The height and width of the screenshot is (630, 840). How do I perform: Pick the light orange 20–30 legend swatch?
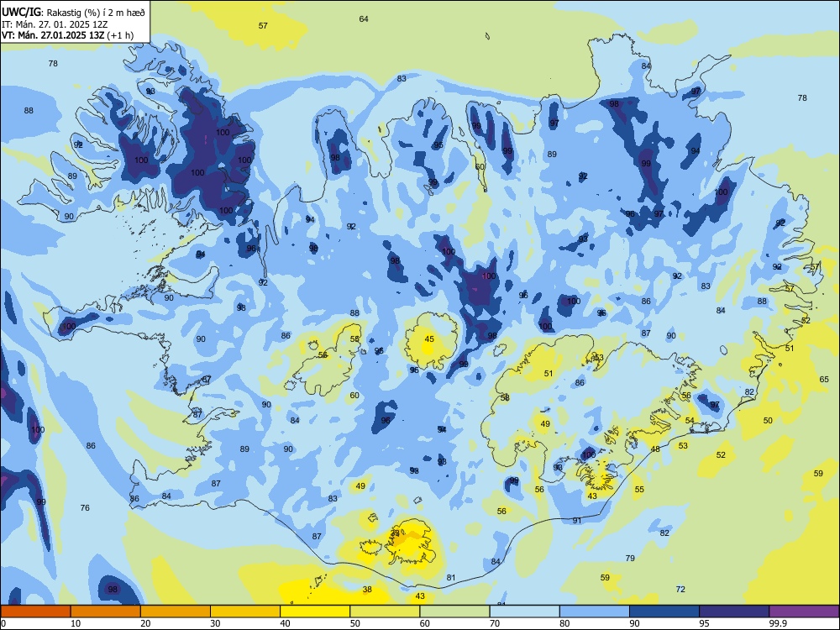tap(176, 612)
